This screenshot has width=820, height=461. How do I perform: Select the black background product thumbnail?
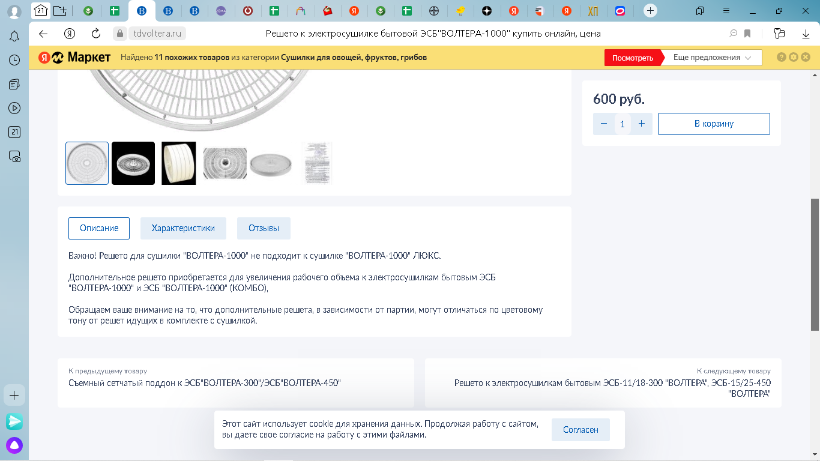(133, 162)
